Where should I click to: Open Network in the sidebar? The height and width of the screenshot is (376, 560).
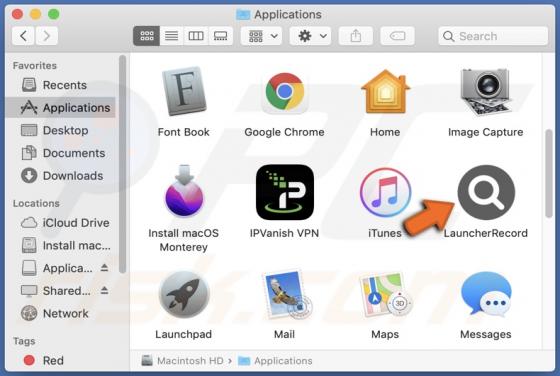(x=61, y=314)
